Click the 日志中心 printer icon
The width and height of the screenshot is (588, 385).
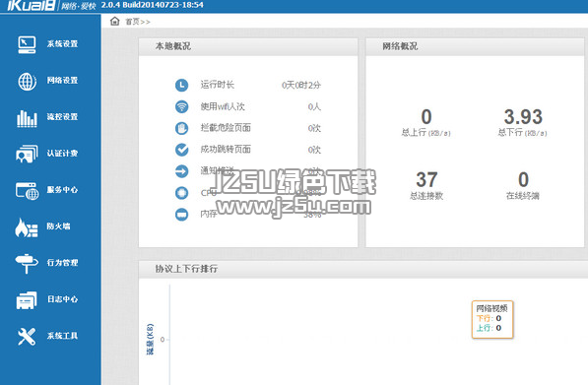point(27,300)
